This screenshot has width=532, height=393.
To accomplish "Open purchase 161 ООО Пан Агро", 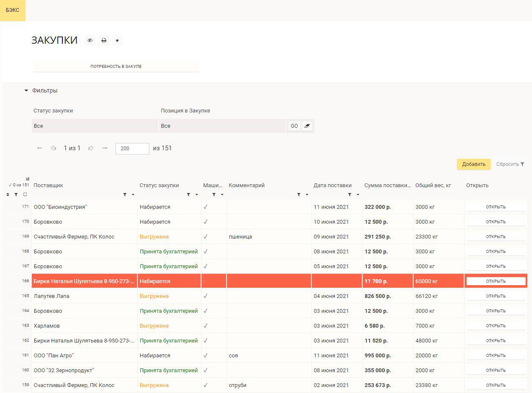I will [x=496, y=356].
